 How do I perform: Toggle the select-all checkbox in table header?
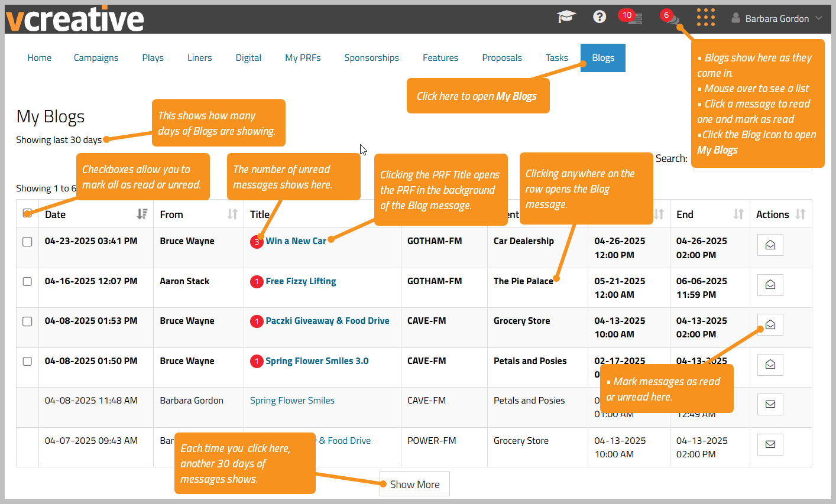(x=27, y=213)
